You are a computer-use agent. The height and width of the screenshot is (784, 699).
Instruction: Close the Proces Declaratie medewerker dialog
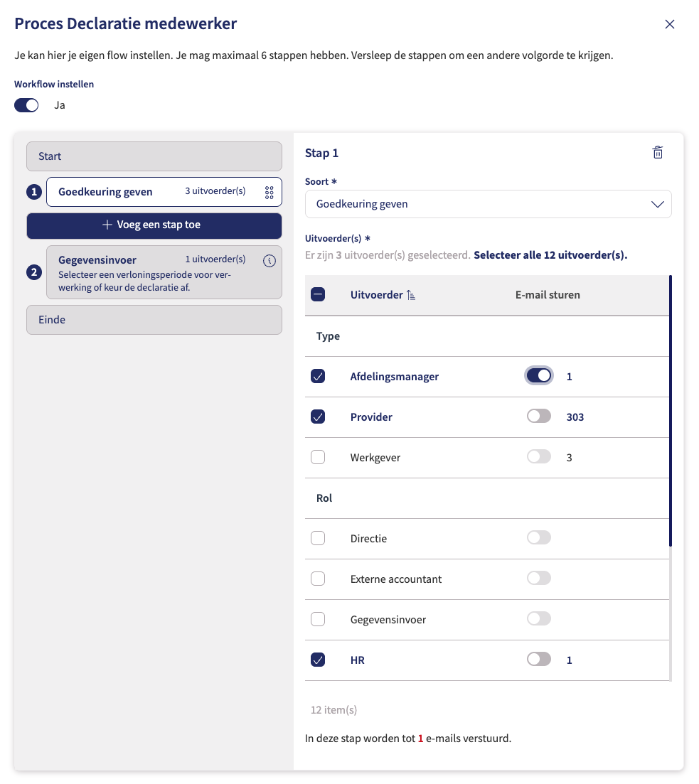(669, 23)
